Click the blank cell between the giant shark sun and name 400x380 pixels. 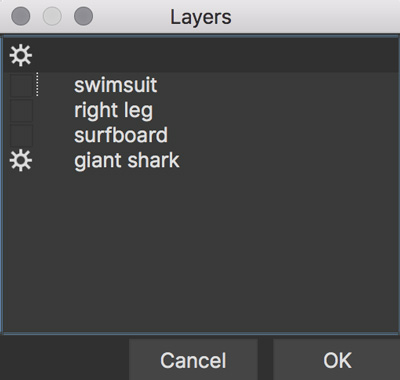pyautogui.click(x=53, y=161)
